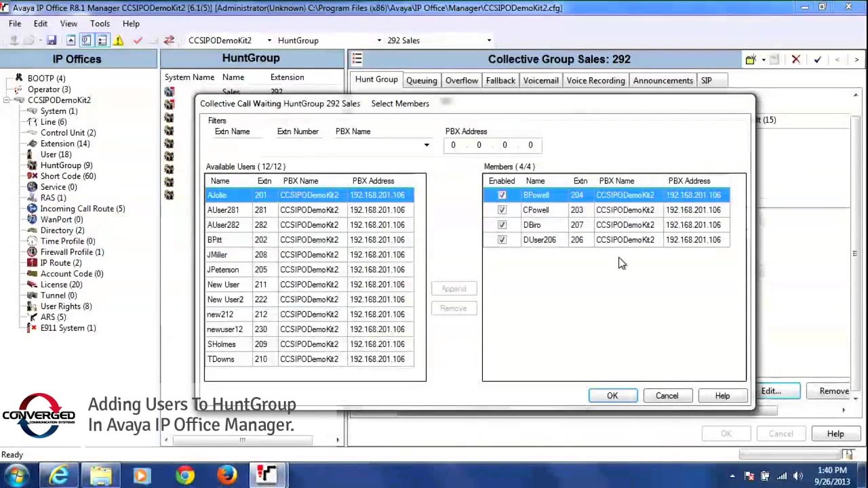Viewport: 868px width, 488px height.
Task: Click Cancel in the Select Members dialog
Action: pyautogui.click(x=667, y=396)
